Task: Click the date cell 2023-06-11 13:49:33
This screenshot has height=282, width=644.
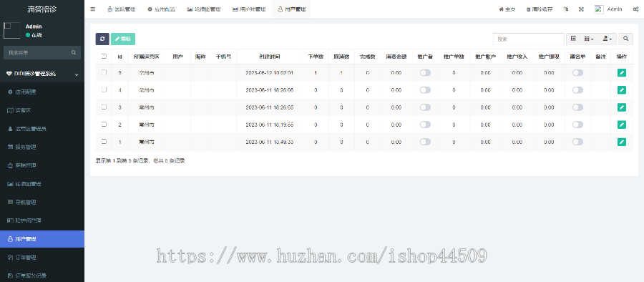Action: click(x=270, y=142)
